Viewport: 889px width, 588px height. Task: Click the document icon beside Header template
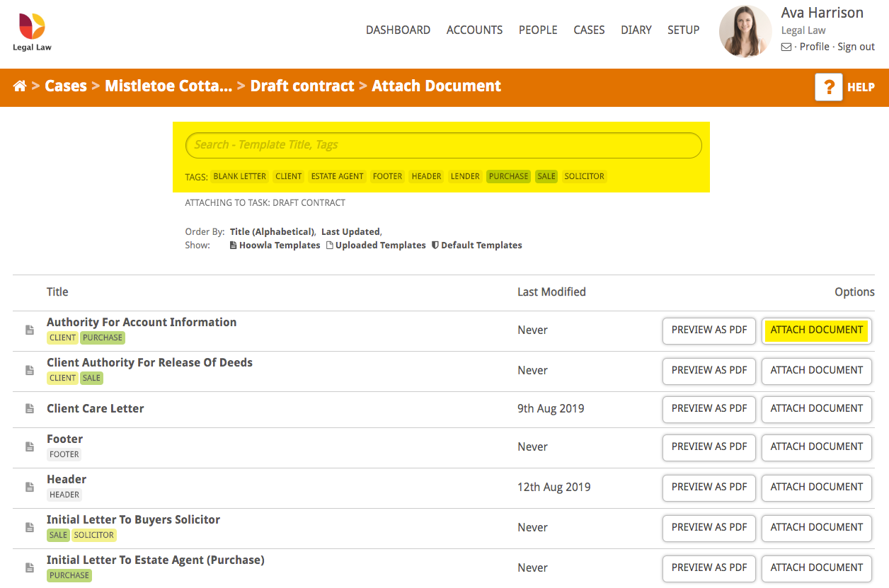(x=29, y=488)
